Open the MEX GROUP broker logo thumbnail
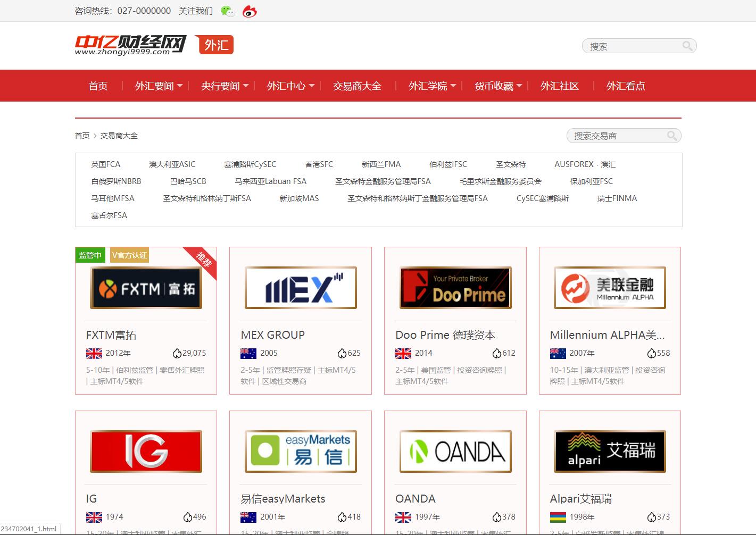The height and width of the screenshot is (535, 756). click(301, 288)
